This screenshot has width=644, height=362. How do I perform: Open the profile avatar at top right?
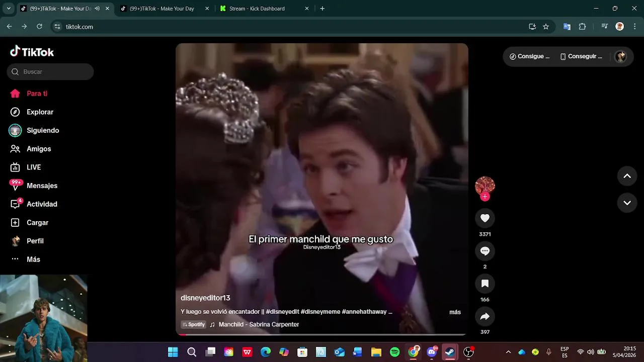tap(621, 56)
